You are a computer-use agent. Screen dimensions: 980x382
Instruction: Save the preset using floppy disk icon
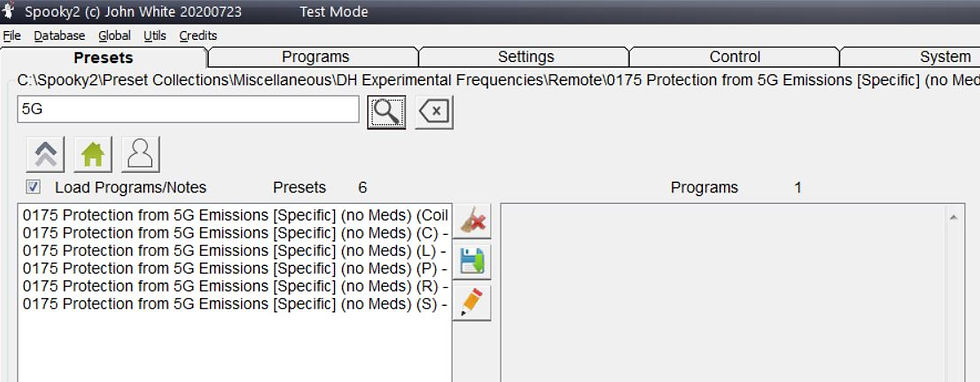(472, 261)
